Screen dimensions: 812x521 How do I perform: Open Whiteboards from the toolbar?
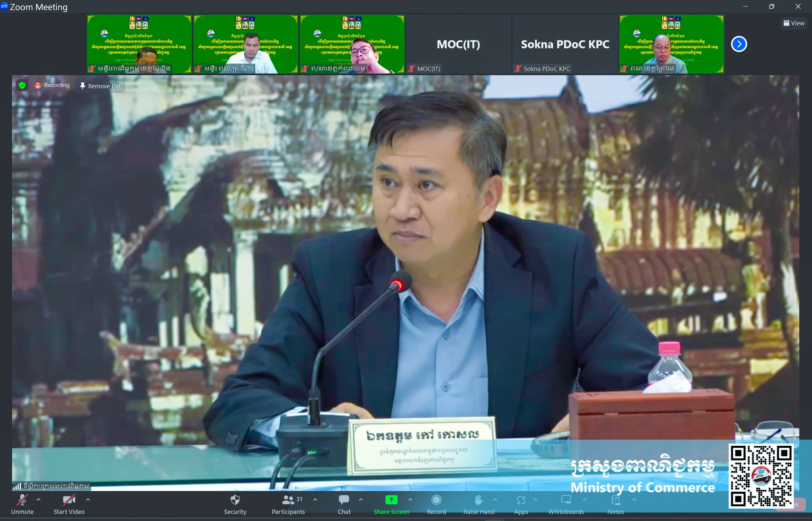(x=566, y=500)
